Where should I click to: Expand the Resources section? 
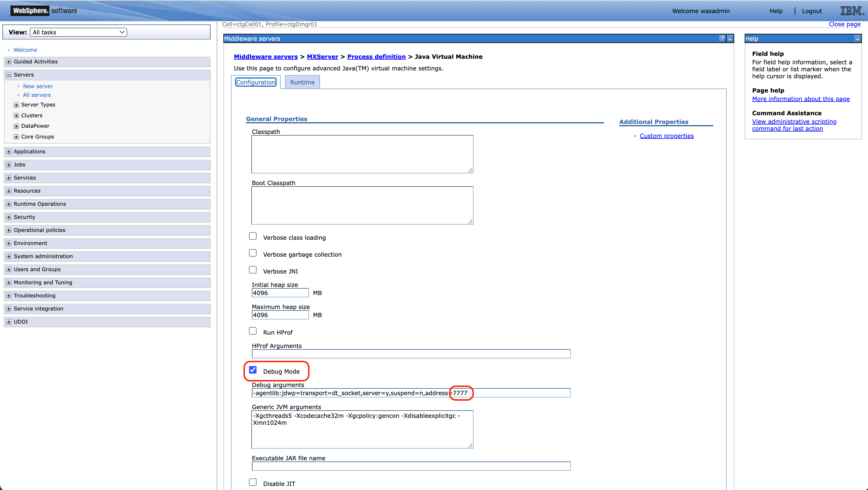tap(9, 191)
